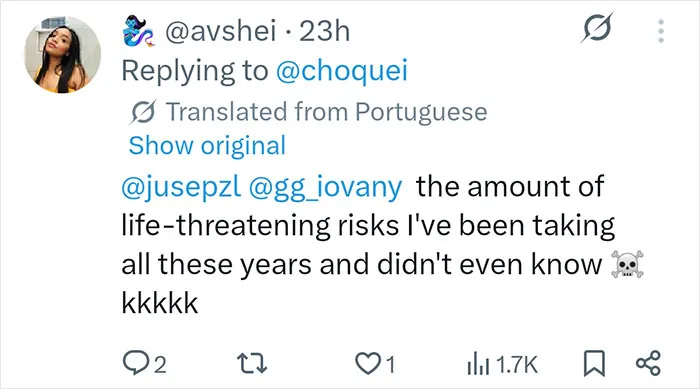
Task: Open the three-dot more options menu
Action: click(661, 31)
